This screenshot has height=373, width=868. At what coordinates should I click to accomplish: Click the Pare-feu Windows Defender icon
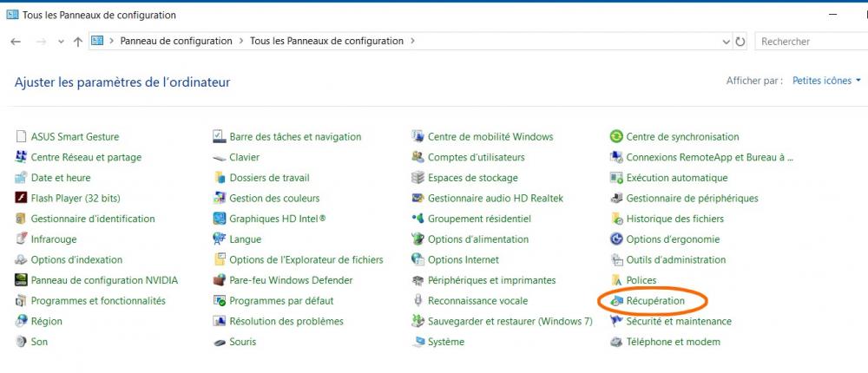point(220,280)
